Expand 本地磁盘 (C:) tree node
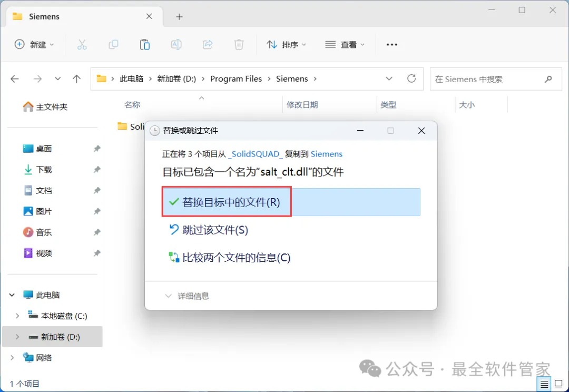569x392 pixels. pyautogui.click(x=17, y=316)
